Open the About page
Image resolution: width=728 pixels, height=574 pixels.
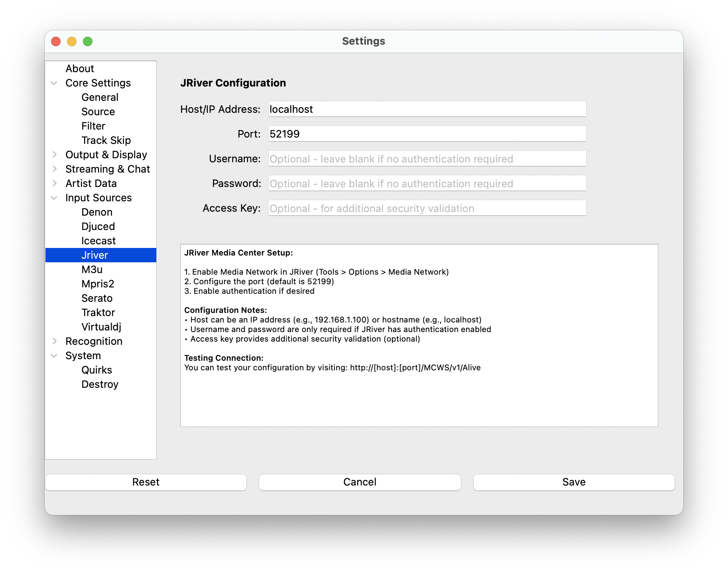[x=80, y=69]
